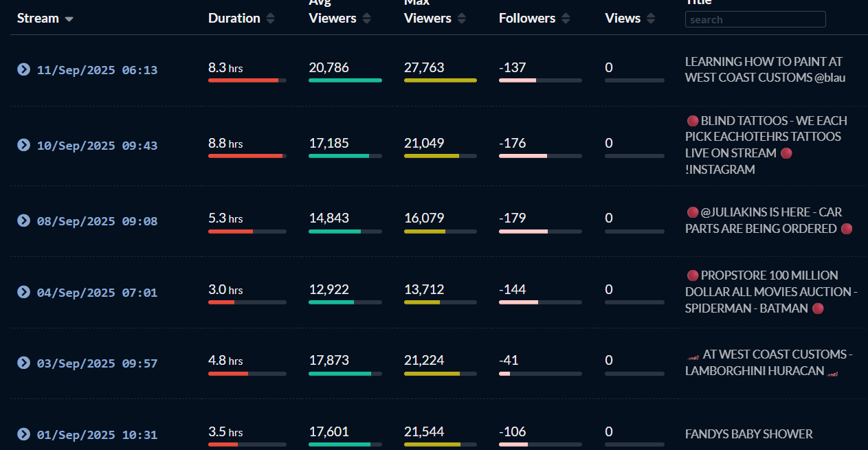Expand the 11/Sep/2025 06:13 stream row
The image size is (868, 450).
[x=24, y=69]
